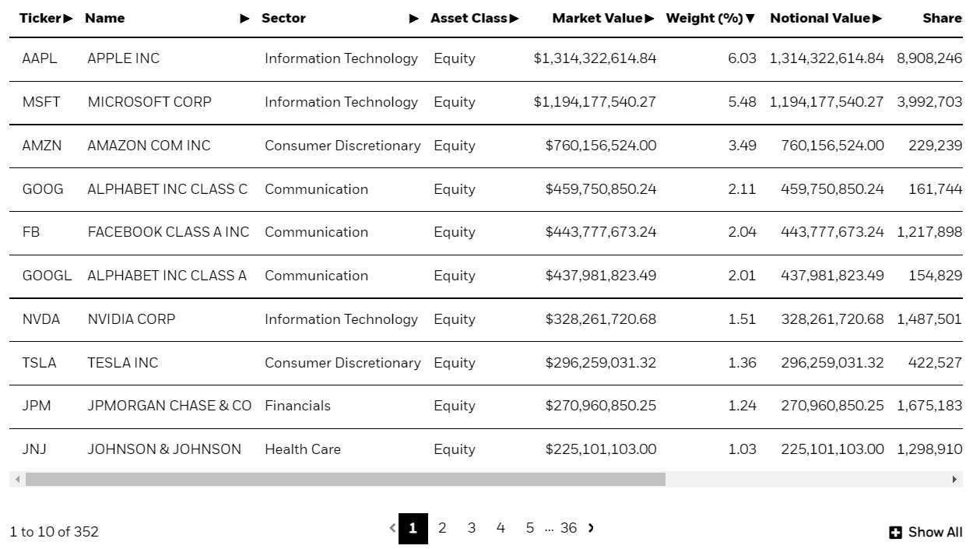Viewport: 980px width, 549px height.
Task: Click the AMZN ticker cell
Action: 42,146
